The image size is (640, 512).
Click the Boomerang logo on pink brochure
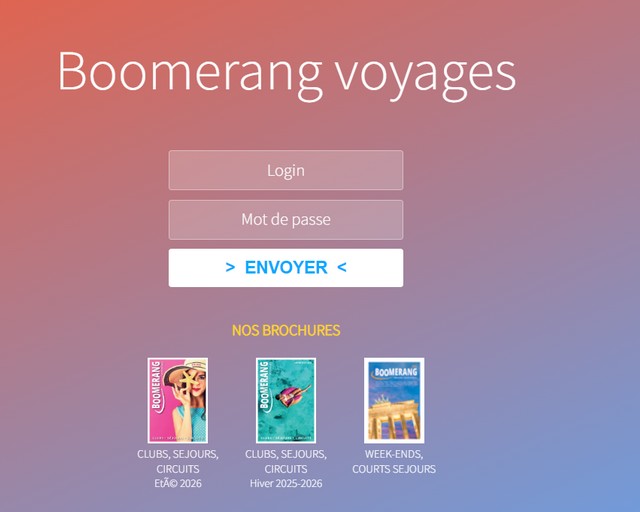pyautogui.click(x=157, y=385)
